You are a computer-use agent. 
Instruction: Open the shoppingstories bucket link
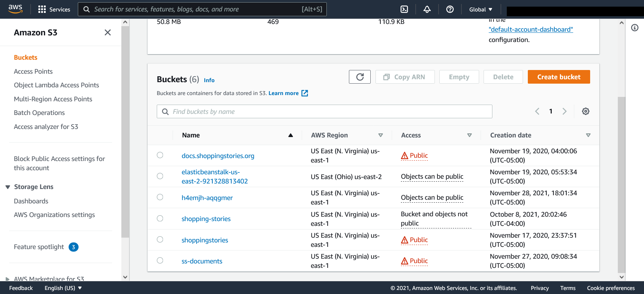(x=205, y=240)
